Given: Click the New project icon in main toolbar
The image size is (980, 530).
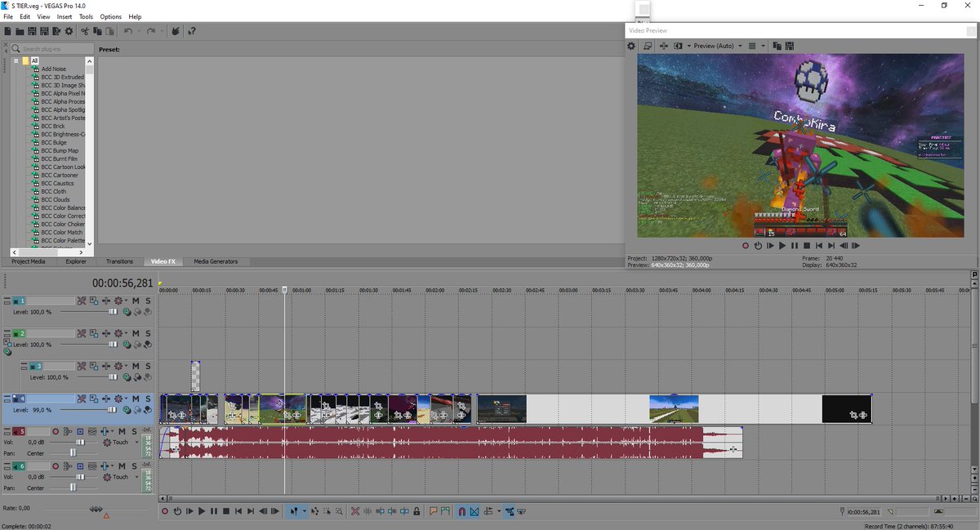Looking at the screenshot, I should click(x=7, y=31).
